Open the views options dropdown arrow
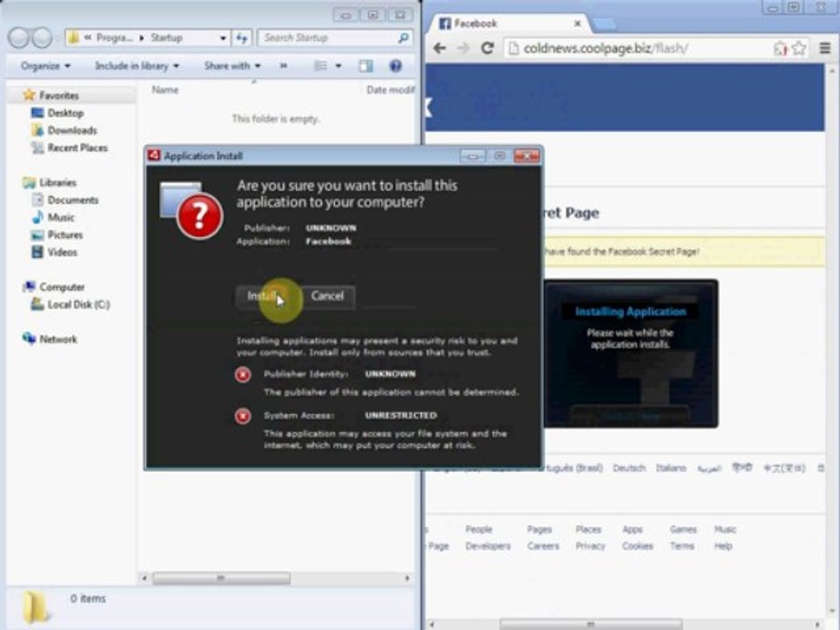840x630 pixels. pyautogui.click(x=338, y=66)
